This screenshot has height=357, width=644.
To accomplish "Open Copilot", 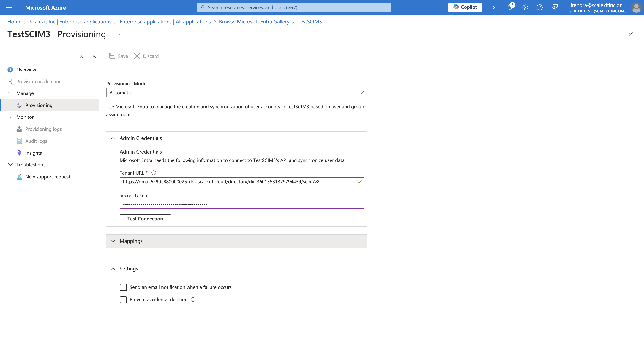I will click(x=465, y=7).
